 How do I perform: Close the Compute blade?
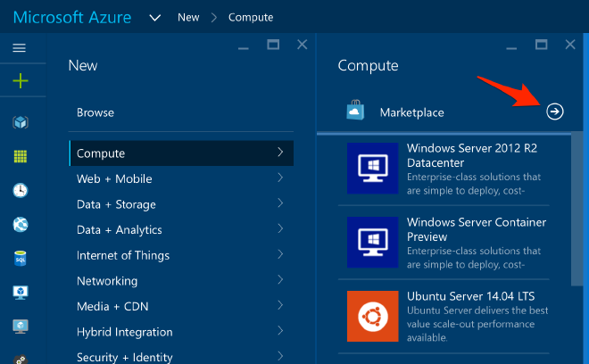click(570, 45)
